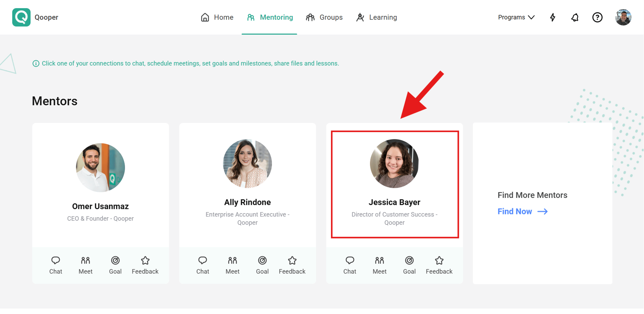The width and height of the screenshot is (644, 314).
Task: Click Ally Rindone's profile photo
Action: click(247, 163)
